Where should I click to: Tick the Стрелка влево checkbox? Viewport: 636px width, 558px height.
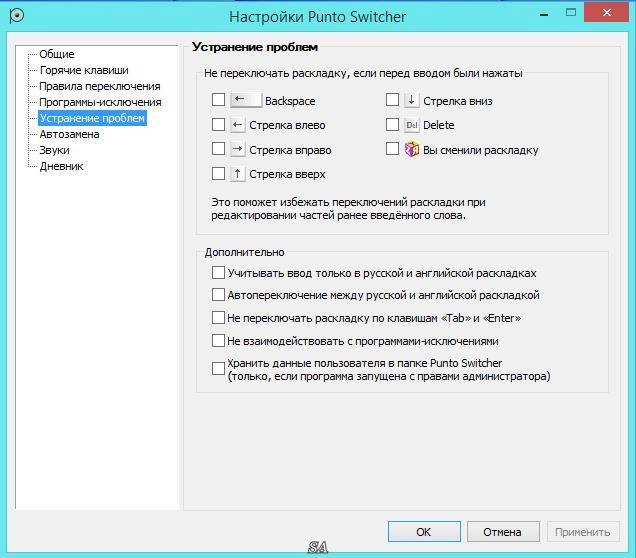(x=218, y=124)
